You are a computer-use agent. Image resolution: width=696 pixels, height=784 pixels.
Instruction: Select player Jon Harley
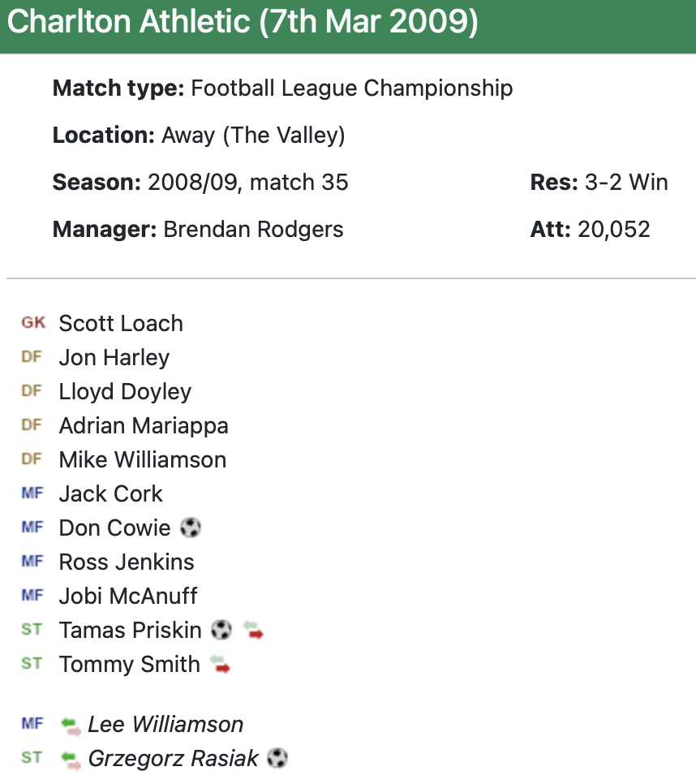(114, 358)
